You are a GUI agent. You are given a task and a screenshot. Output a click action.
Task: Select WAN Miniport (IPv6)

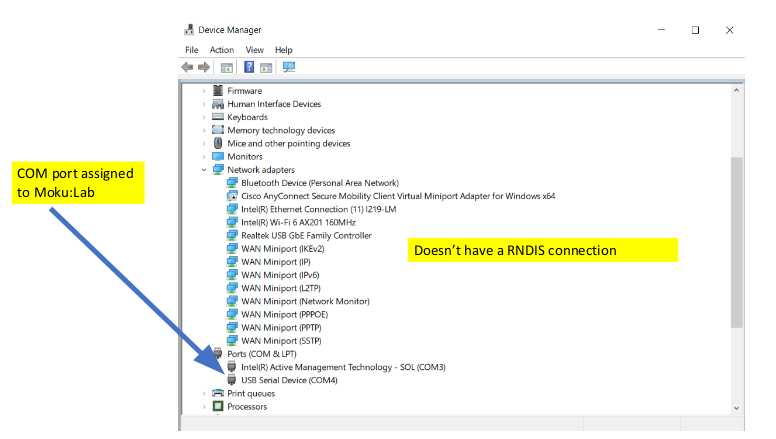(280, 275)
